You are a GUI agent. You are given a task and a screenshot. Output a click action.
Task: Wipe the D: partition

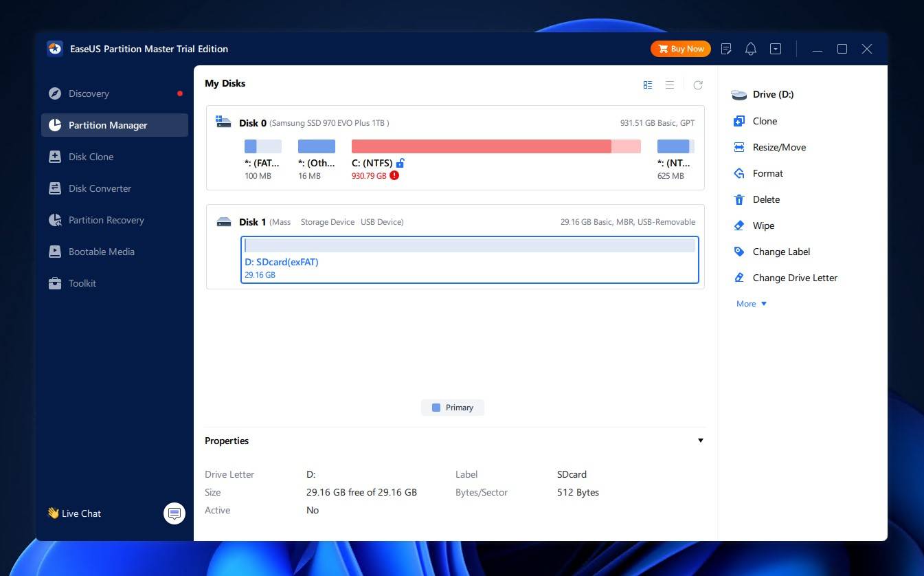tap(763, 225)
